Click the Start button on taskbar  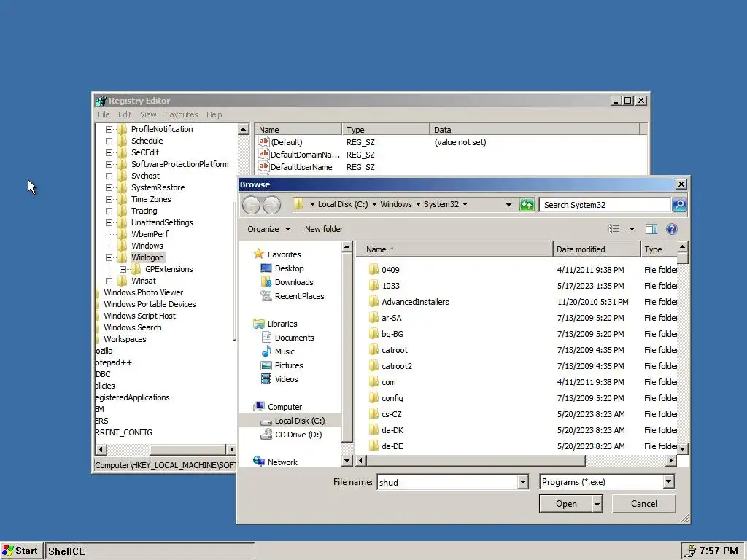20,551
